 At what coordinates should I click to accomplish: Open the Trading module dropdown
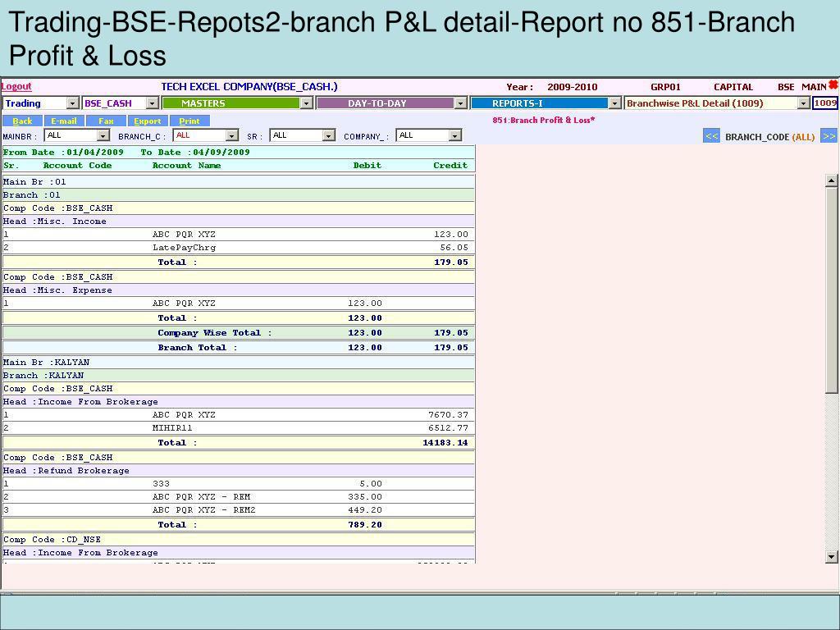(73, 103)
